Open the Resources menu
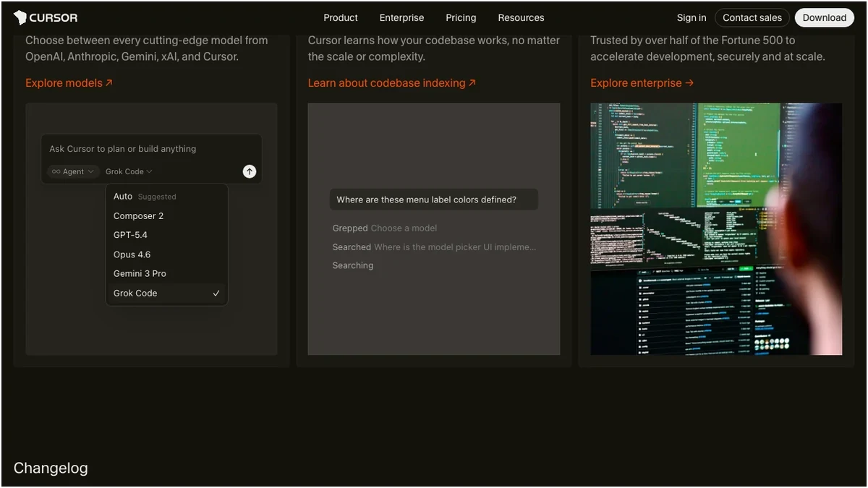Screen dimensions: 868x488 click(x=521, y=17)
